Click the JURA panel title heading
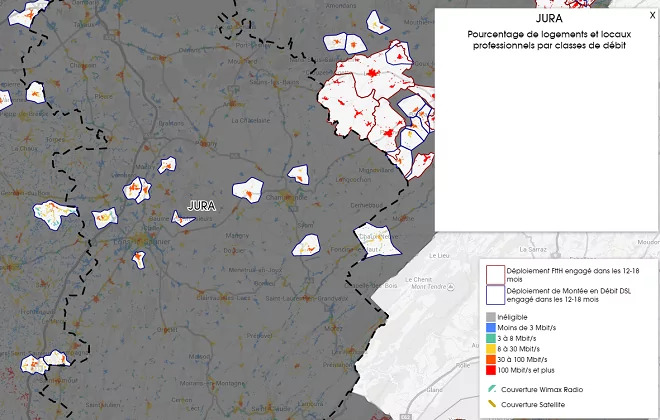This screenshot has width=660, height=420. (549, 19)
